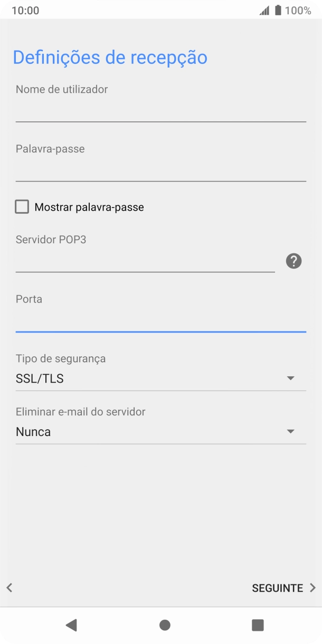The width and height of the screenshot is (322, 644).
Task: Tap the back triangle in the navigation bar
Action: [x=72, y=625]
